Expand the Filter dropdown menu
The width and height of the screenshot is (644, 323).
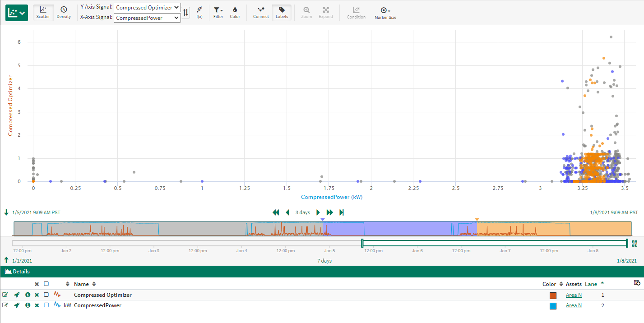218,13
